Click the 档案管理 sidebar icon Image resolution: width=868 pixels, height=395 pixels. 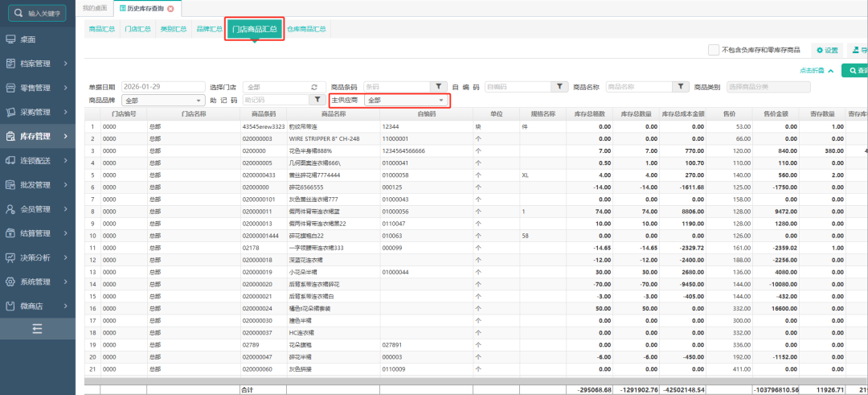[x=10, y=64]
